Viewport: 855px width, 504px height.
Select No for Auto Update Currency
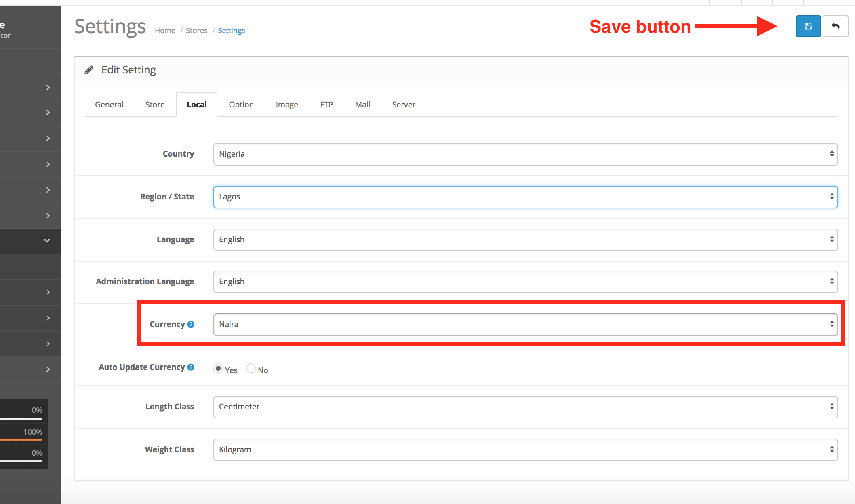point(251,369)
